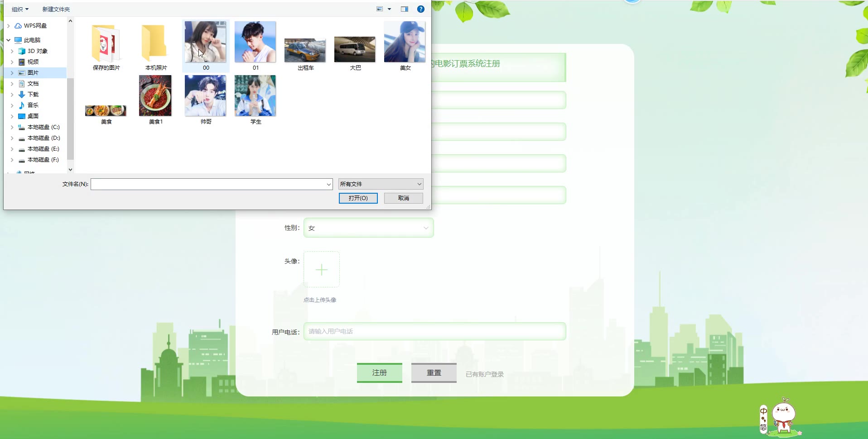Image resolution: width=868 pixels, height=439 pixels.
Task: Cancel the file dialog with 取消
Action: click(404, 198)
